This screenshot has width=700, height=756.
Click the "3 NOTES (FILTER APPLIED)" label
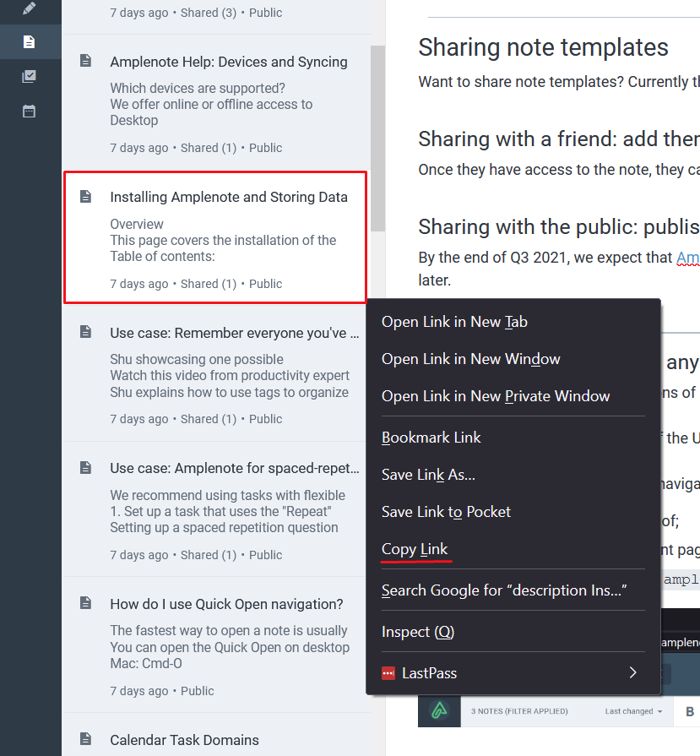pyautogui.click(x=519, y=711)
